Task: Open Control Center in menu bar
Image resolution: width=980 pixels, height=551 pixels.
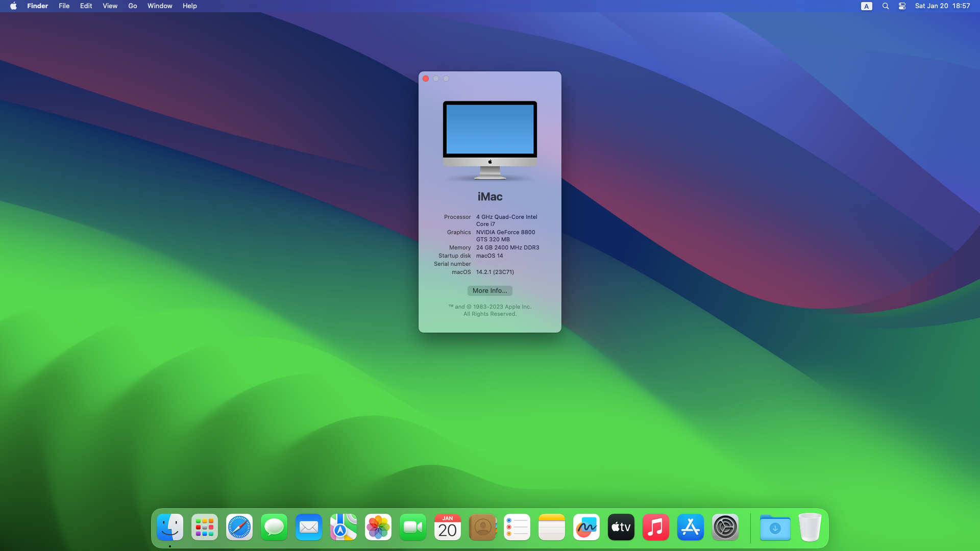Action: (x=902, y=6)
